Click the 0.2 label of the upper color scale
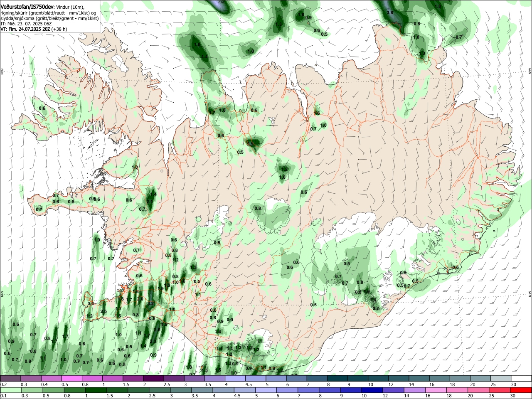 [3, 384]
